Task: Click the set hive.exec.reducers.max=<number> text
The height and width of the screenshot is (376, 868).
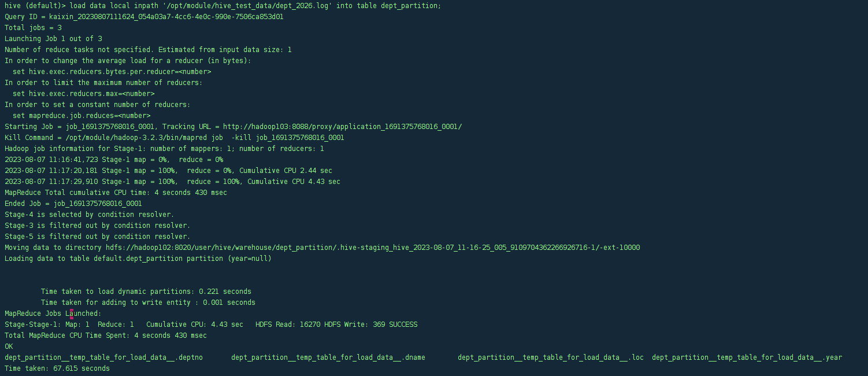Action: pyautogui.click(x=84, y=94)
